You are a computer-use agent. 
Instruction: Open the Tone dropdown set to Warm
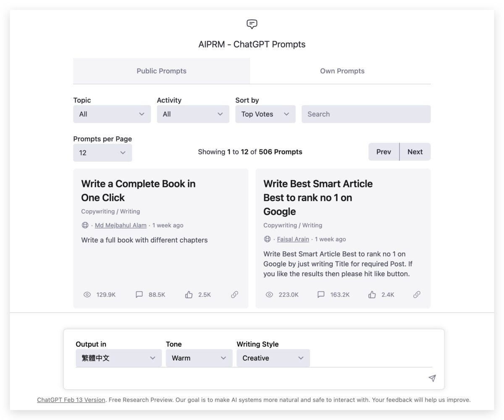click(199, 358)
